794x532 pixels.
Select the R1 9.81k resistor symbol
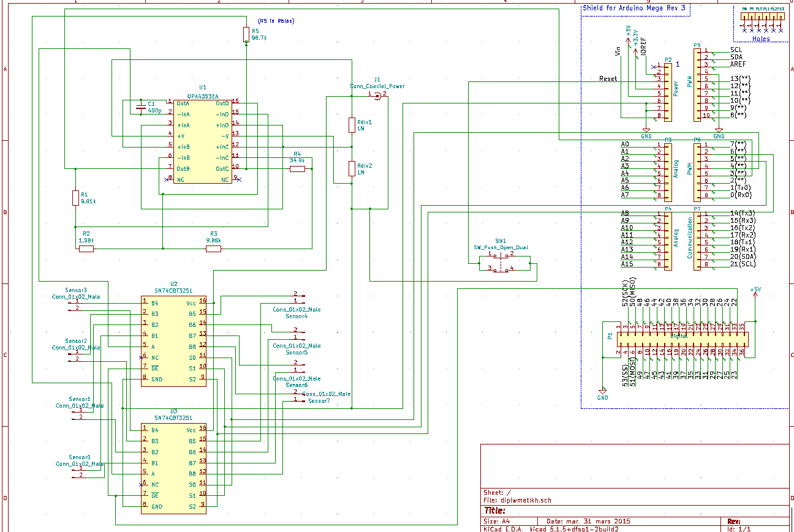coord(75,198)
